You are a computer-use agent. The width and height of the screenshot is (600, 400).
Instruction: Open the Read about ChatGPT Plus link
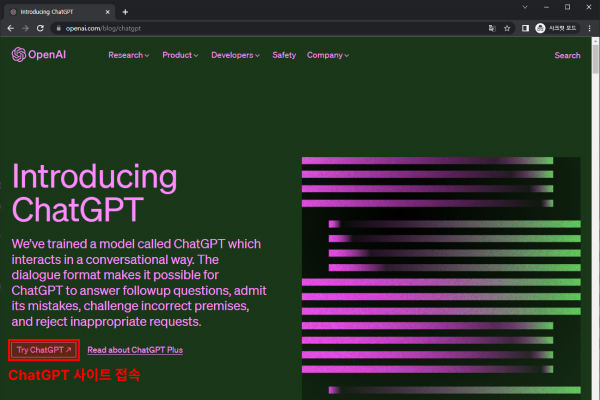135,350
